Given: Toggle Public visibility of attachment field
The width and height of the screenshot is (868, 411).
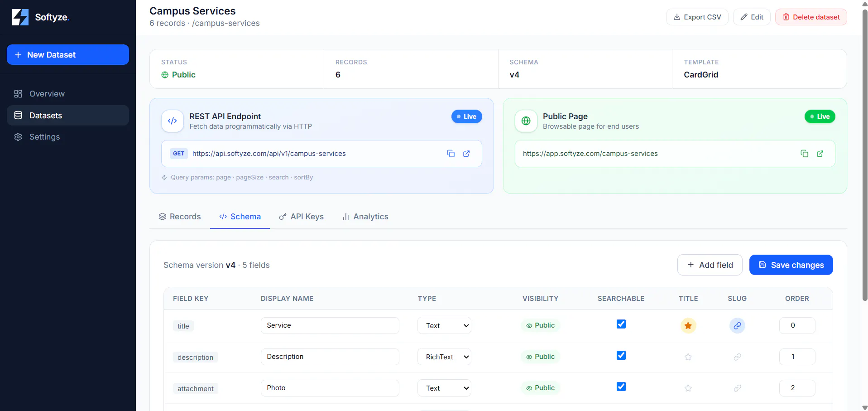Looking at the screenshot, I should [x=540, y=388].
